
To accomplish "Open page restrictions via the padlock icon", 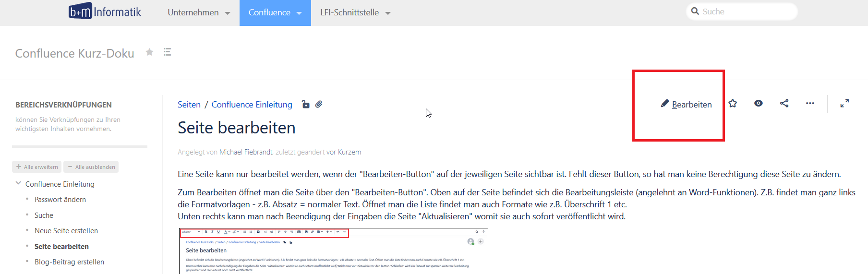I will pos(305,104).
